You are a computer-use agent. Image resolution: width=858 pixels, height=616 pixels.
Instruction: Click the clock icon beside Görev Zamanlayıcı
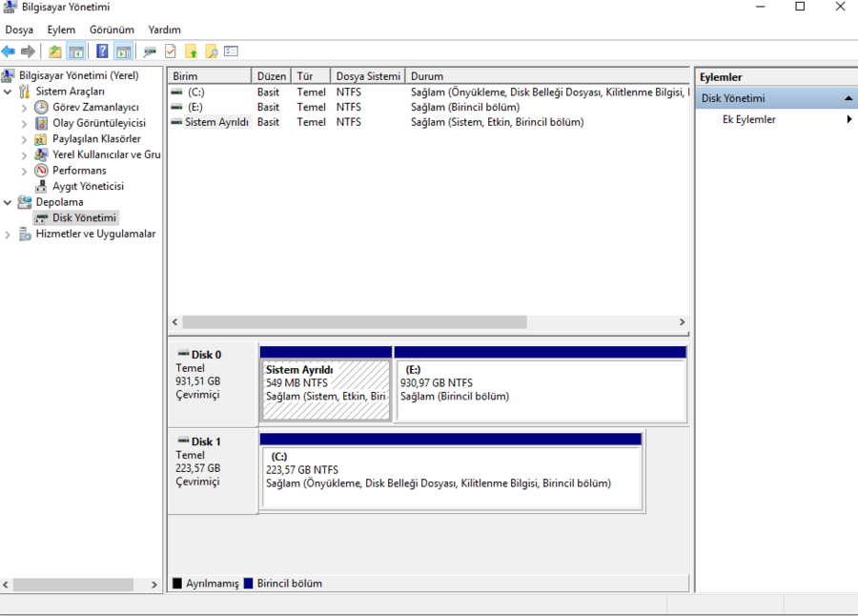click(42, 108)
